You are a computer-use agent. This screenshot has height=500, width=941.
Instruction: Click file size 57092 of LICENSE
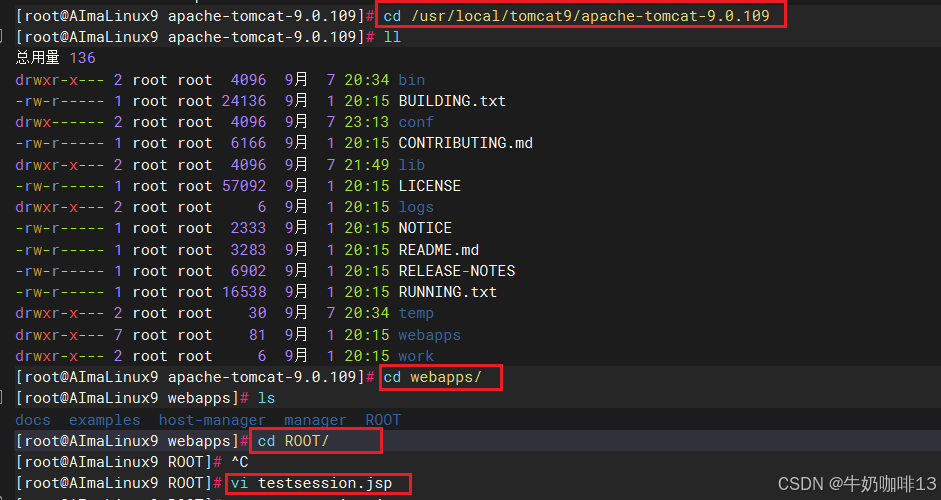244,185
